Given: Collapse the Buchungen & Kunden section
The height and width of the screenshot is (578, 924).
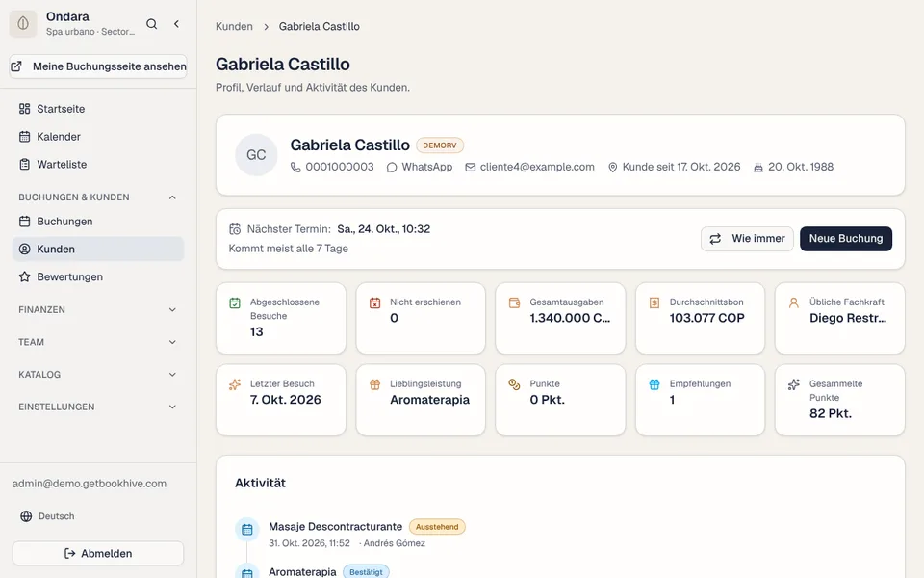Looking at the screenshot, I should pyautogui.click(x=98, y=197).
